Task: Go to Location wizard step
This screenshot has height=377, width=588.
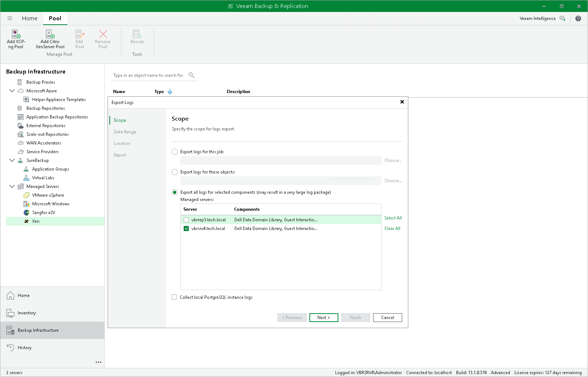Action: point(122,143)
